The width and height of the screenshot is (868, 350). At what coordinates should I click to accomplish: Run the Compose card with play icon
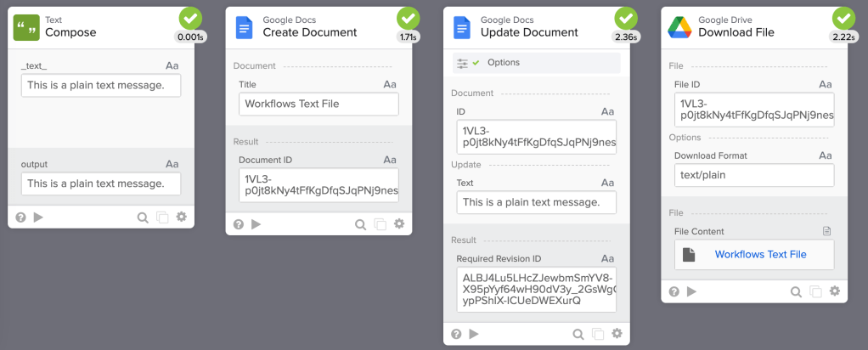point(38,217)
